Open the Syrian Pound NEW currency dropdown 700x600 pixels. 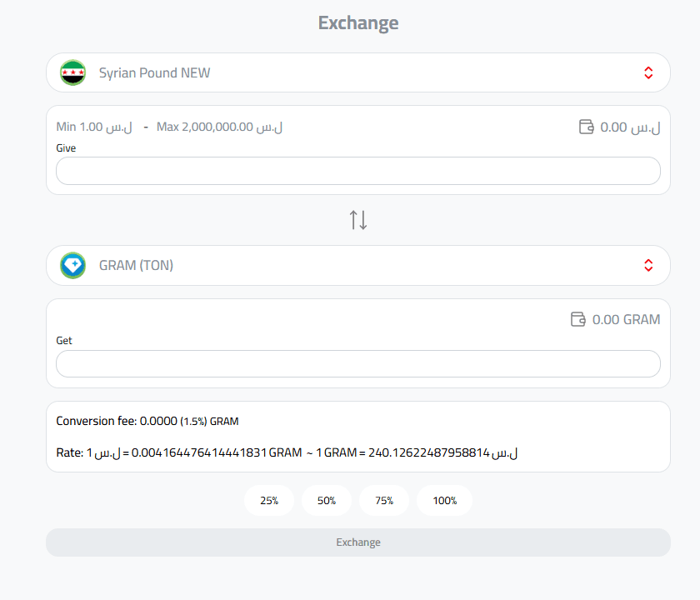(x=358, y=72)
